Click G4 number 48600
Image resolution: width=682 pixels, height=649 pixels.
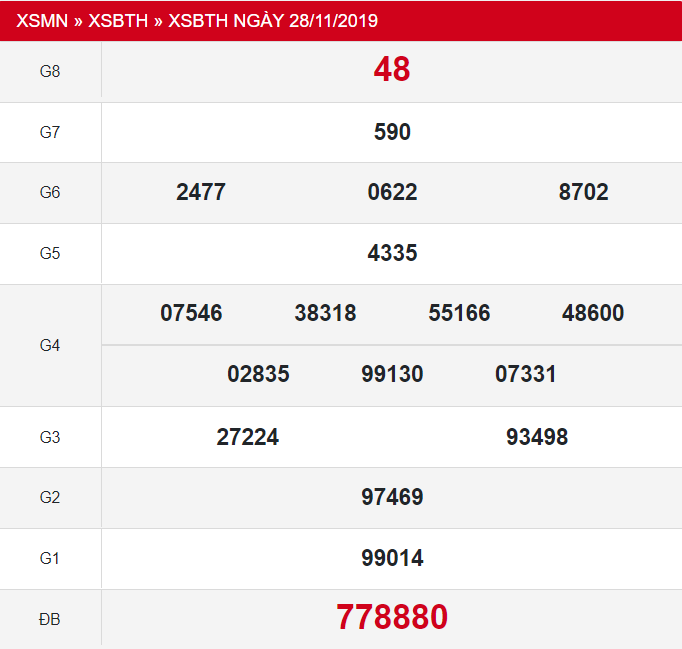coord(593,313)
